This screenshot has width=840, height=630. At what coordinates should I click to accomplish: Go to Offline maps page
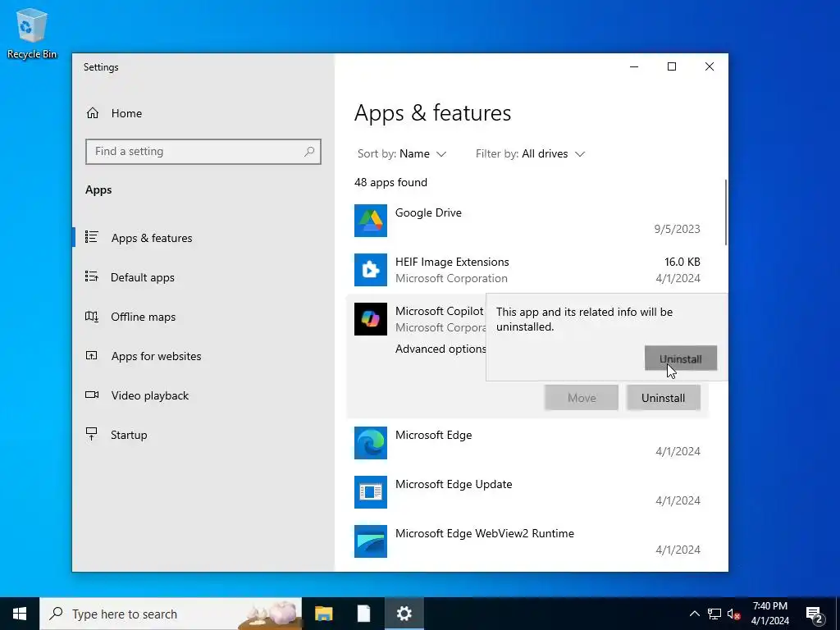point(143,317)
